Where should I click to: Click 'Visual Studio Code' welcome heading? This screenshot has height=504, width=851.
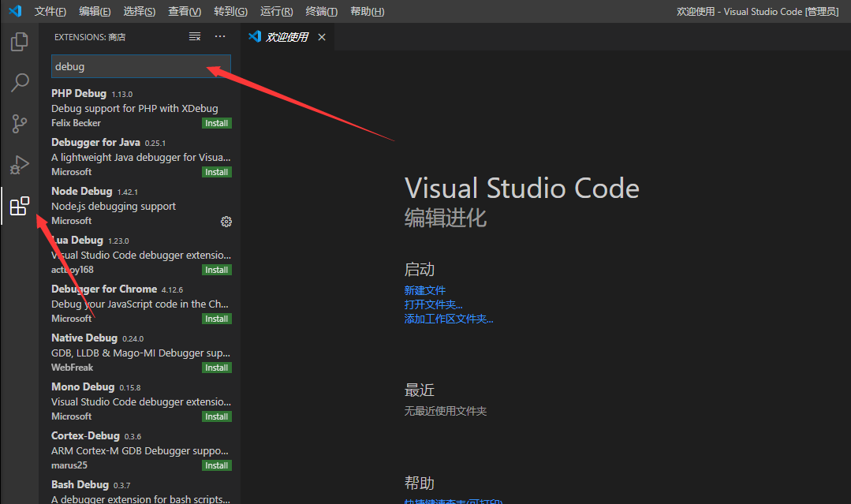tap(521, 189)
